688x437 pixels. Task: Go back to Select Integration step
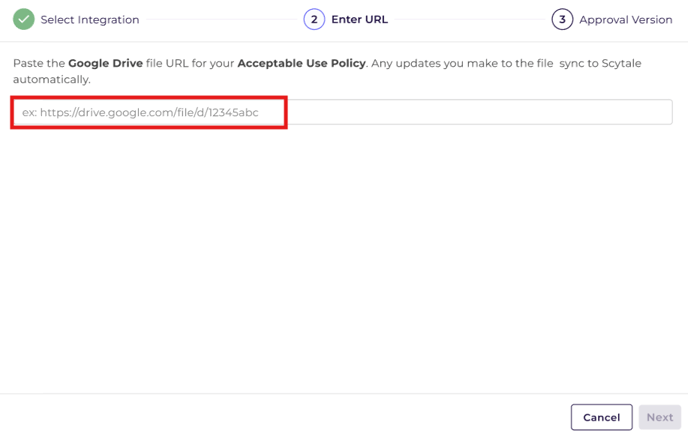point(90,20)
